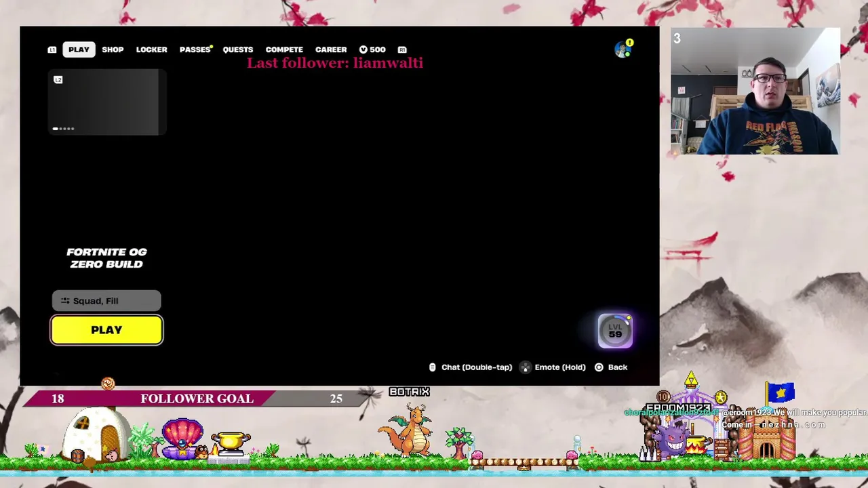Open V-Bucks balance showing 500
The image size is (868, 488).
click(x=372, y=49)
